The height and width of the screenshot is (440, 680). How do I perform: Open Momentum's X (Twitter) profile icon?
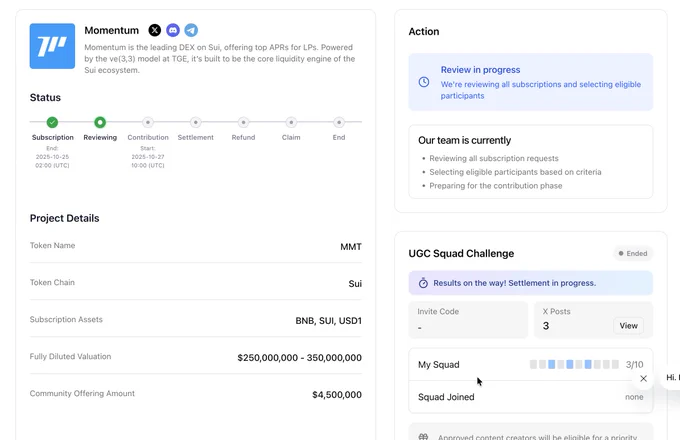tap(155, 30)
